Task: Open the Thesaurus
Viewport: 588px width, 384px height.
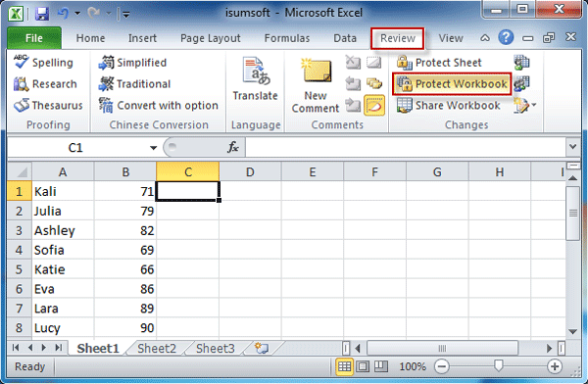Action: [48, 106]
